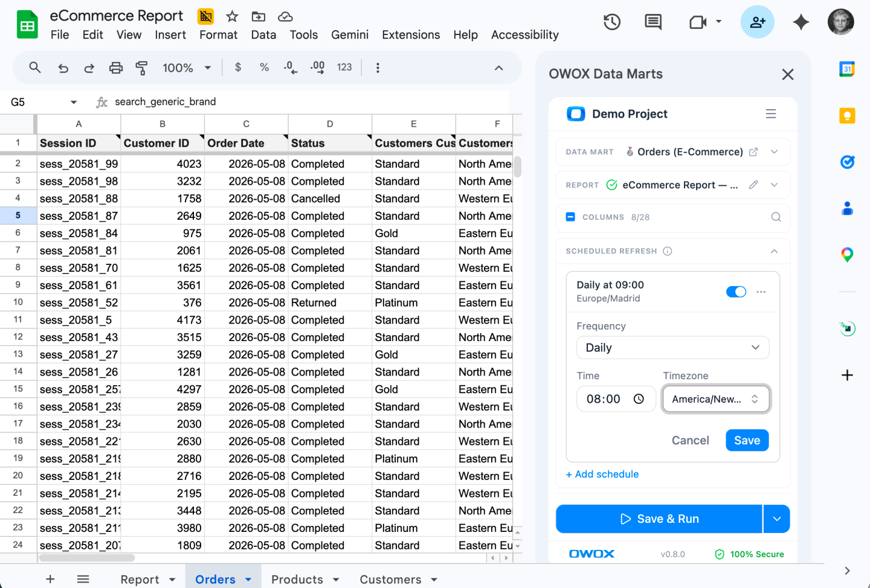This screenshot has width=870, height=588.
Task: Click the Time 08:00 input field
Action: click(x=616, y=399)
